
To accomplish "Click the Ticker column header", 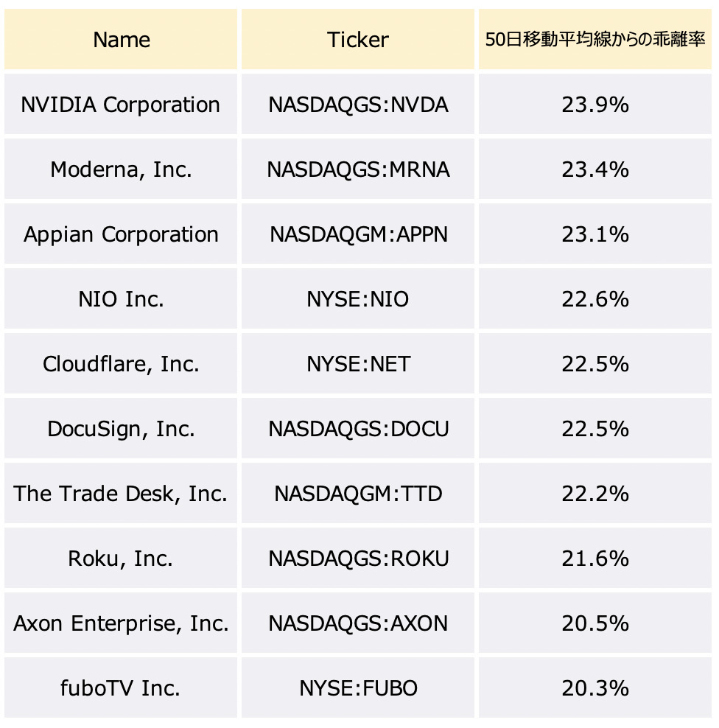I will 358,40.
